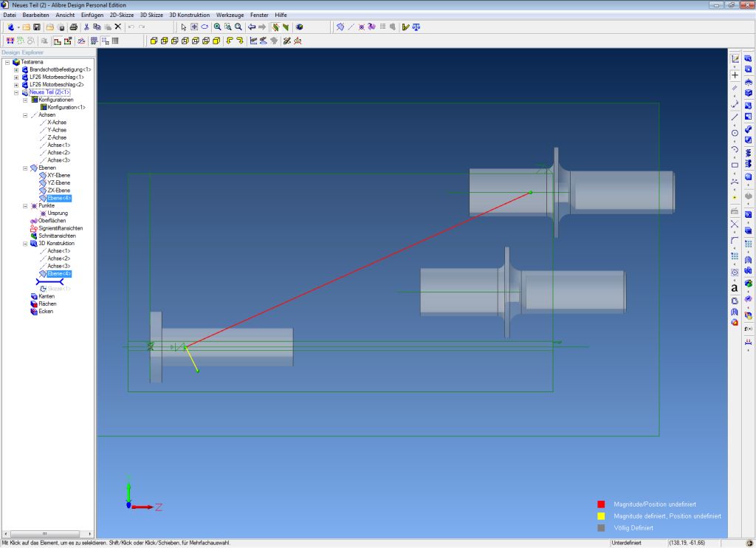Open the Werkzeuge menu
This screenshot has height=548, width=756.
(230, 15)
